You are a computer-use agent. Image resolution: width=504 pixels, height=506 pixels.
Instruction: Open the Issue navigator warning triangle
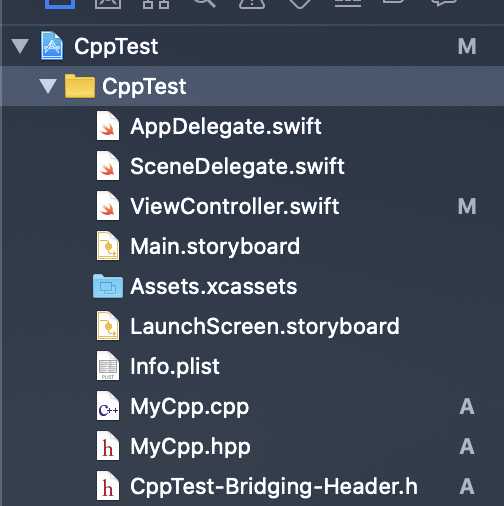252,3
